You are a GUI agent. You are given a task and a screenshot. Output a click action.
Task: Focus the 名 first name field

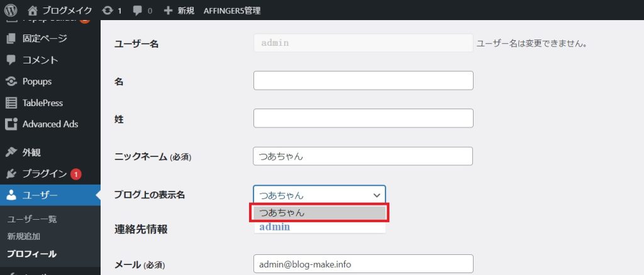coord(364,80)
